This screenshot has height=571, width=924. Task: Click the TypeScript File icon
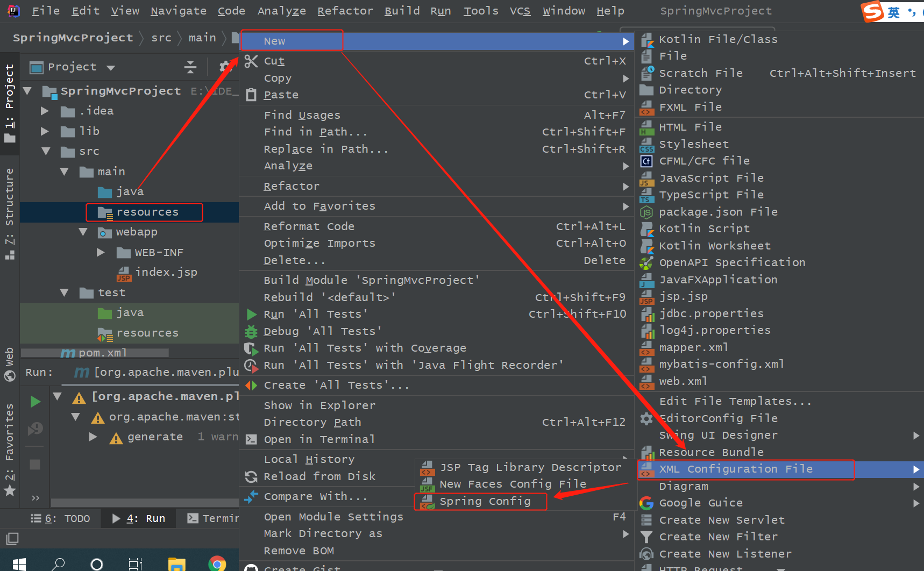click(647, 195)
